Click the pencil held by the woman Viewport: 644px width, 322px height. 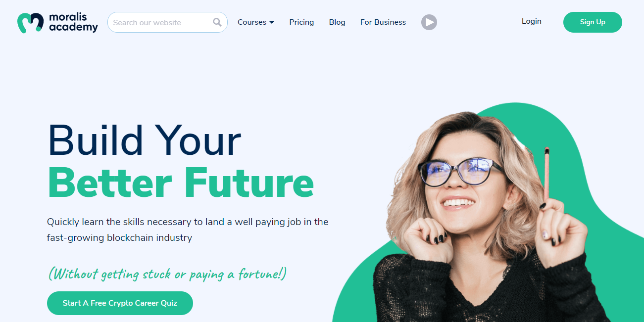(546, 173)
